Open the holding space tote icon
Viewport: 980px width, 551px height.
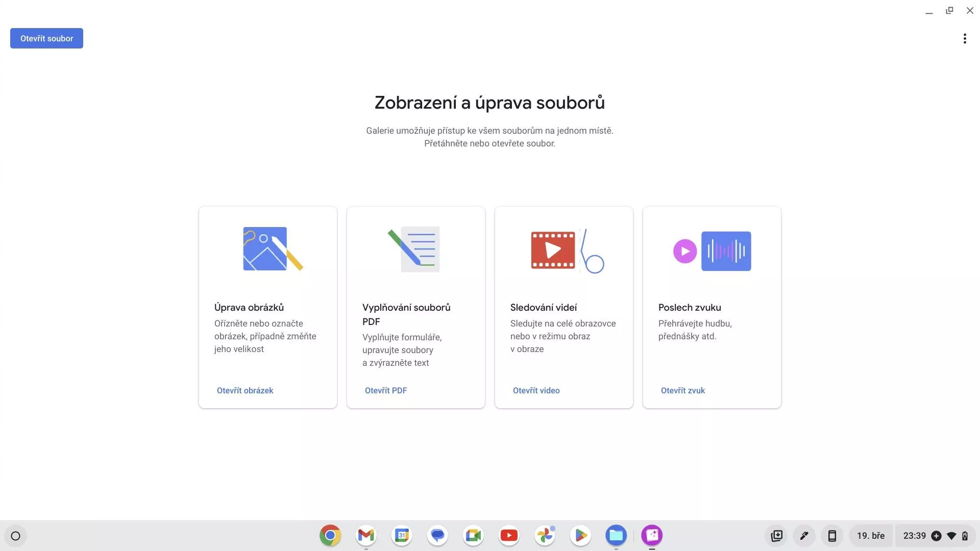click(x=776, y=536)
